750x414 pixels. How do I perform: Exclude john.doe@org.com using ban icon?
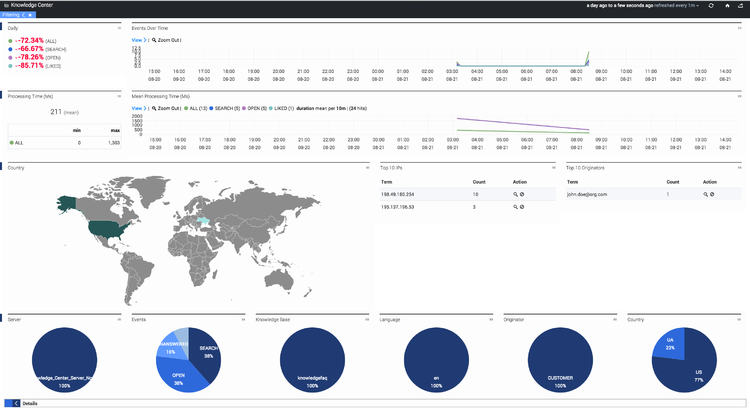[710, 194]
